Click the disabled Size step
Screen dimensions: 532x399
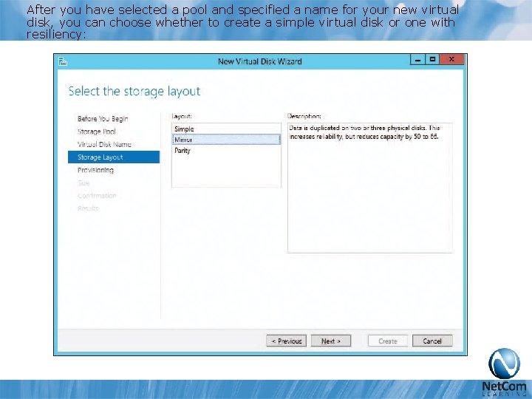coord(83,183)
